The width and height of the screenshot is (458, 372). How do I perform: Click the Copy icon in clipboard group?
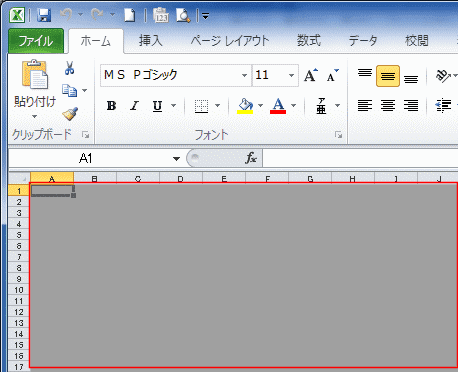(x=69, y=90)
